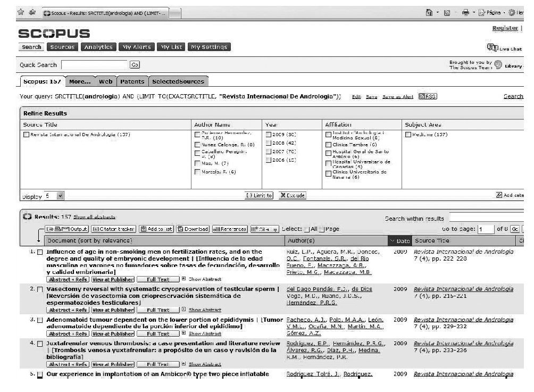Open Live Chat icon
Image resolution: width=534 pixels, height=392 pixels.
492,48
